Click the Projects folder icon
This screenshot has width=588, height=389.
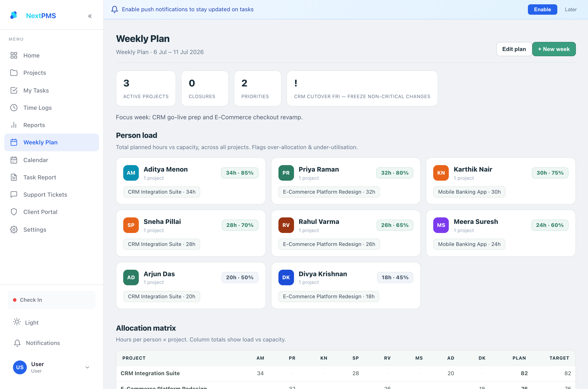(14, 73)
